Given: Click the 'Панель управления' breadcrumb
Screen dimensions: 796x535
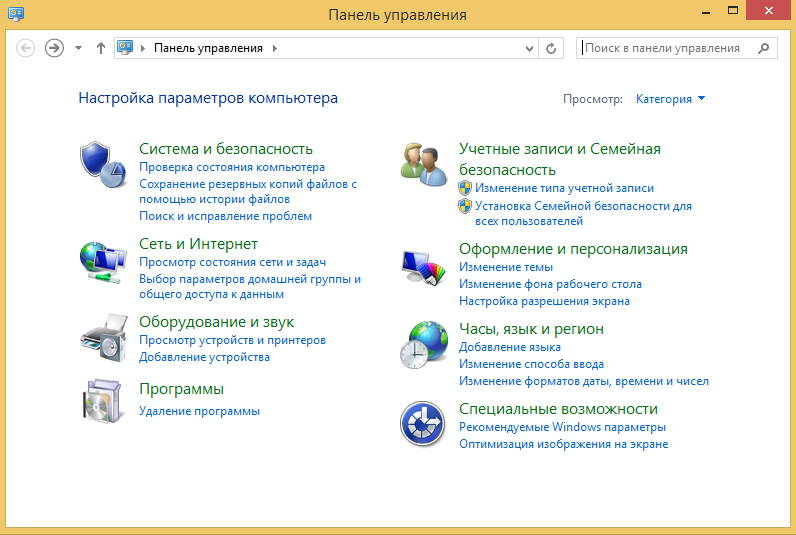Looking at the screenshot, I should click(208, 48).
